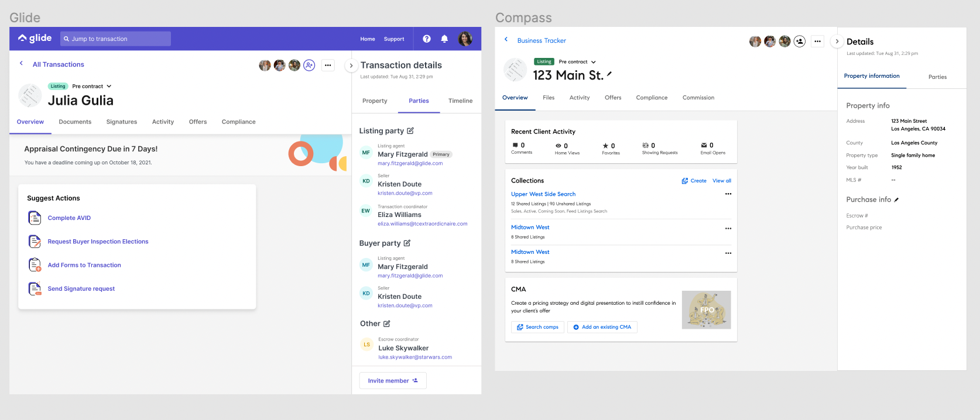Click Support in the Glide header
The image size is (980, 420).
pyautogui.click(x=394, y=39)
